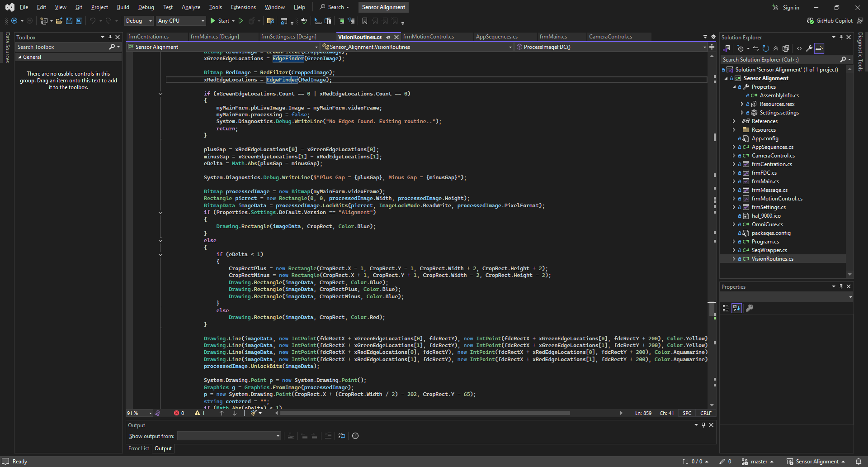Open the Build menu
This screenshot has height=467, width=868.
[123, 7]
